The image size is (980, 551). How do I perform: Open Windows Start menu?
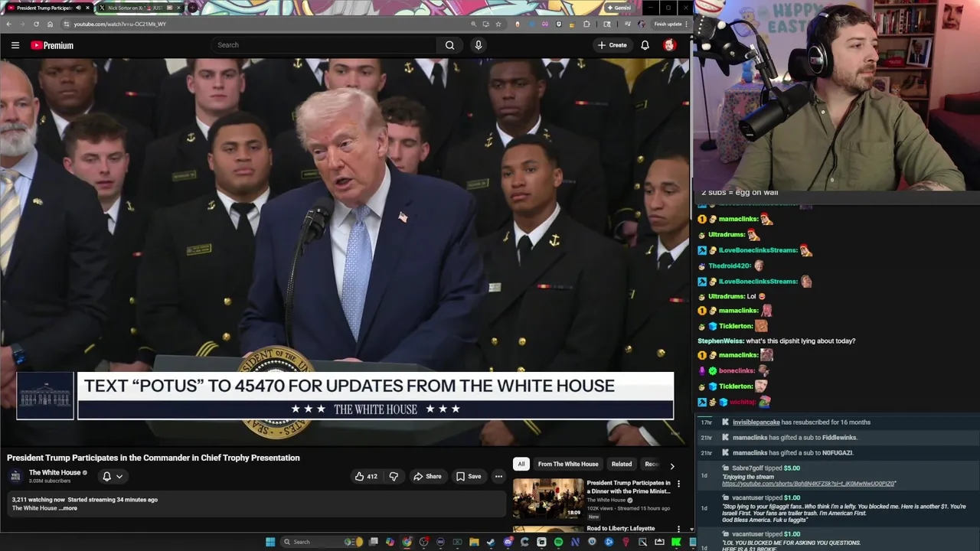coord(270,542)
